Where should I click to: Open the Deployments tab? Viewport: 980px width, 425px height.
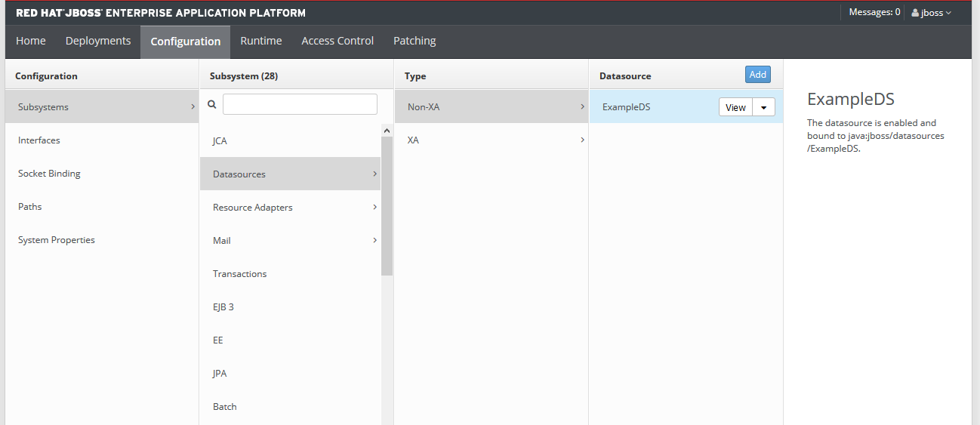coord(98,41)
